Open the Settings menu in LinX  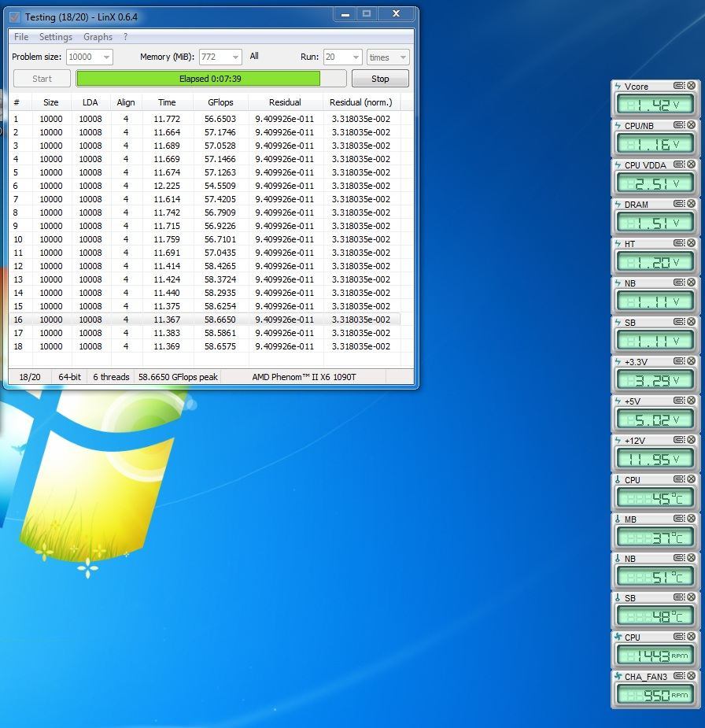(56, 37)
